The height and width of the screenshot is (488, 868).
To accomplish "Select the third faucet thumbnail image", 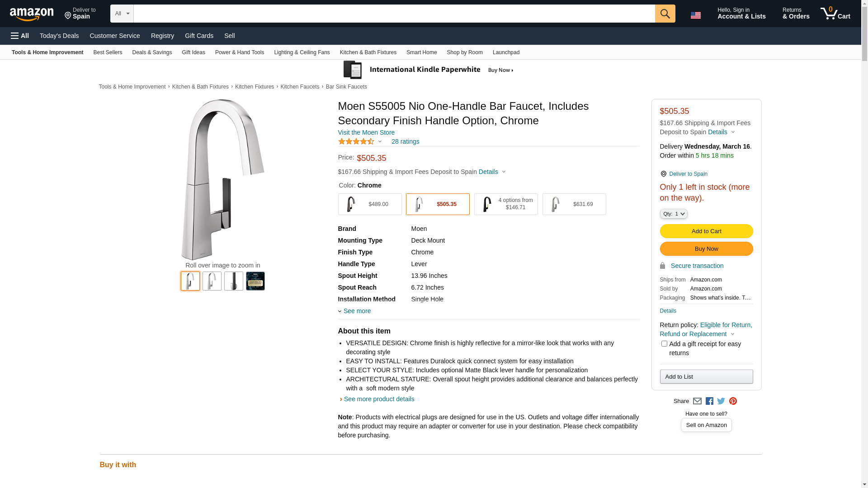I will (x=234, y=281).
